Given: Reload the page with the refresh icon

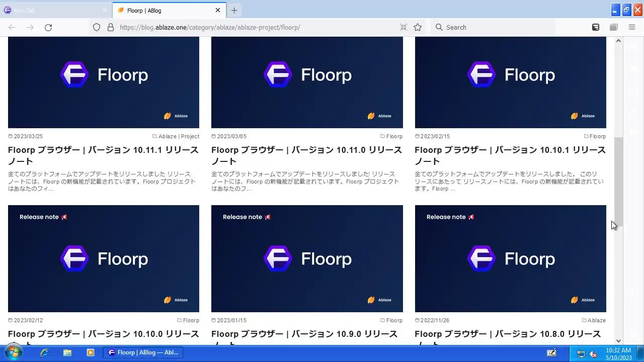Looking at the screenshot, I should [48, 27].
